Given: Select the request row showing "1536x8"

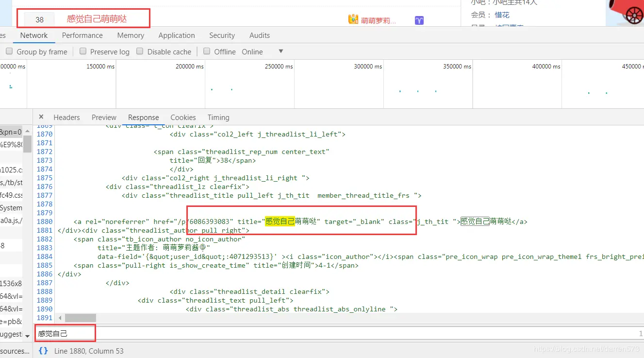Looking at the screenshot, I should coord(12,284).
